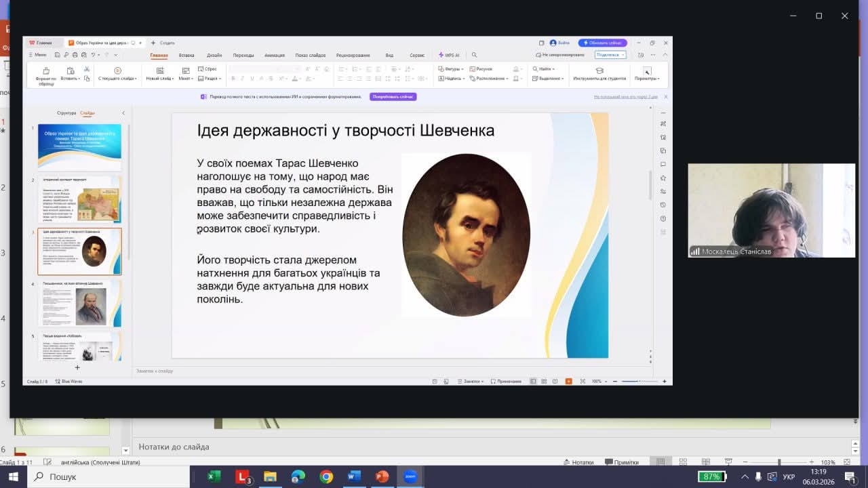The image size is (868, 488).
Task: Expand the New Slide (Новый слайд) dropdown
Action: point(159,79)
